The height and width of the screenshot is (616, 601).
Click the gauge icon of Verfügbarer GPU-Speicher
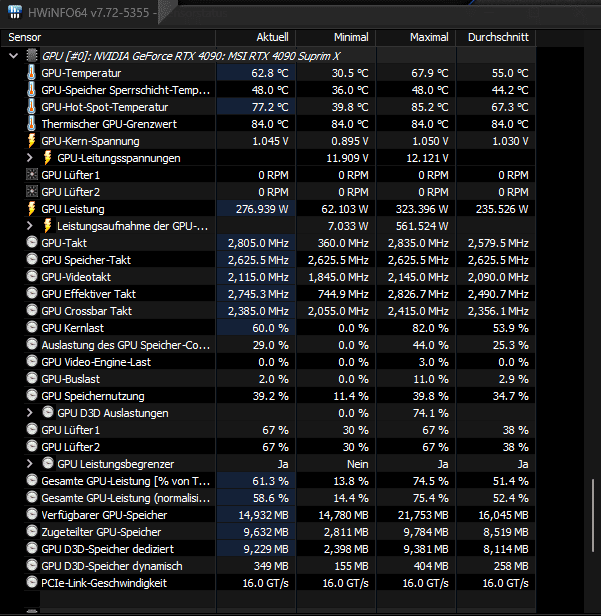click(32, 514)
